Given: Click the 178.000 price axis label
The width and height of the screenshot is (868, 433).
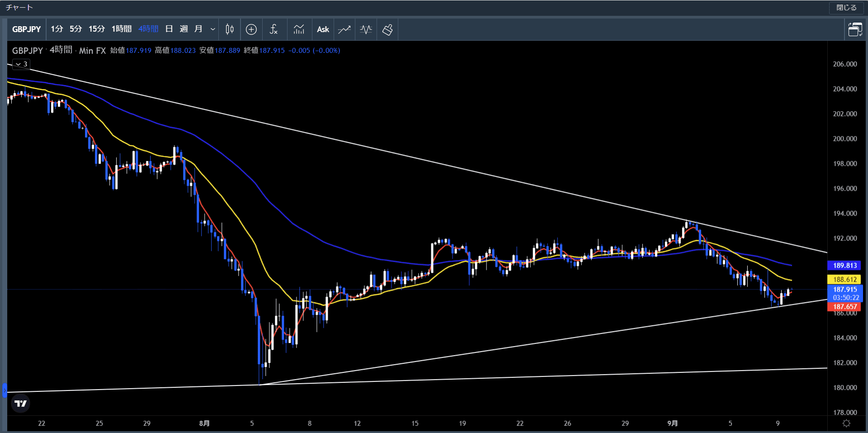Looking at the screenshot, I should pyautogui.click(x=845, y=413).
